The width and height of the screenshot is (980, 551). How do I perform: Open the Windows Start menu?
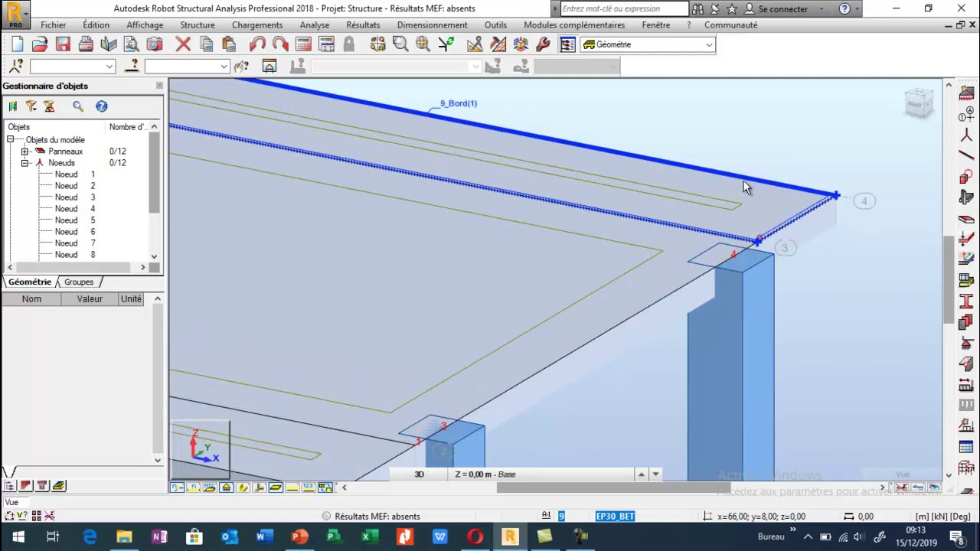click(18, 536)
